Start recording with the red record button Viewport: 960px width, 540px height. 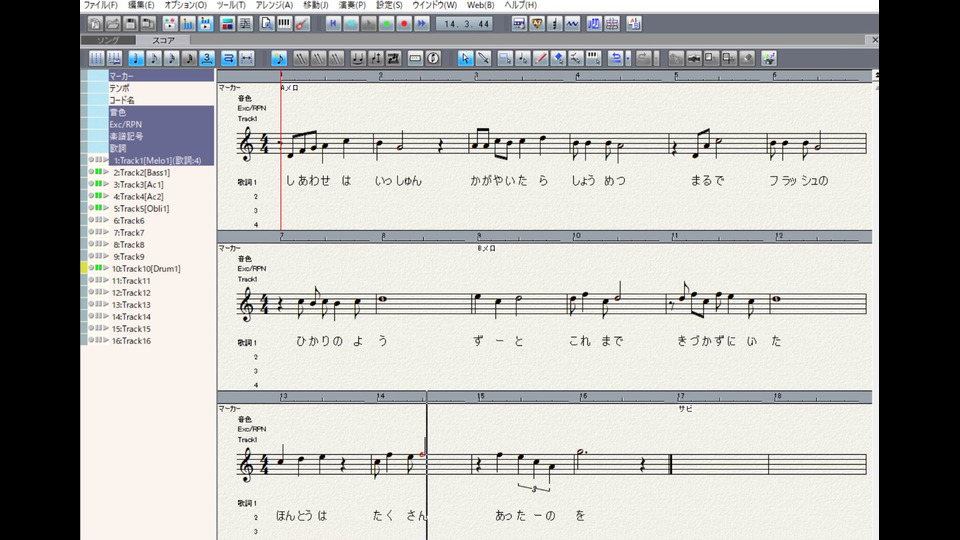tap(404, 24)
